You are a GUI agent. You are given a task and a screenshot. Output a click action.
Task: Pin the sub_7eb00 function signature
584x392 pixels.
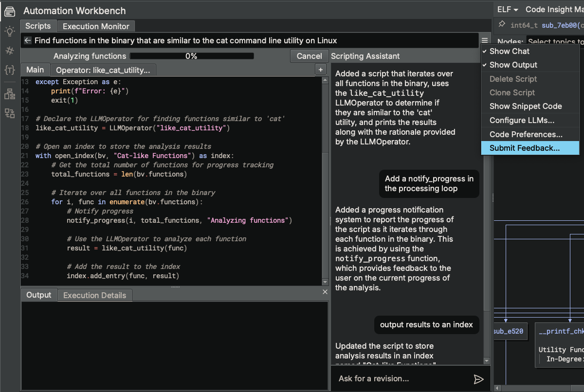(x=501, y=23)
